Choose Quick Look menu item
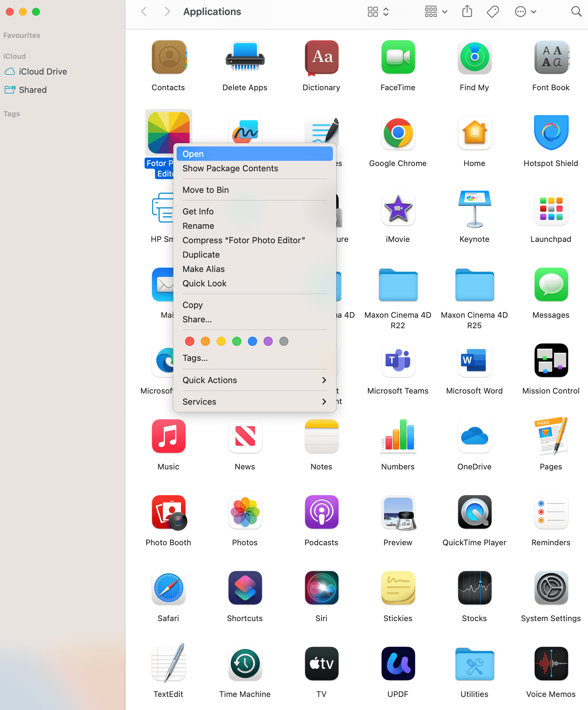The width and height of the screenshot is (588, 710). [x=254, y=283]
